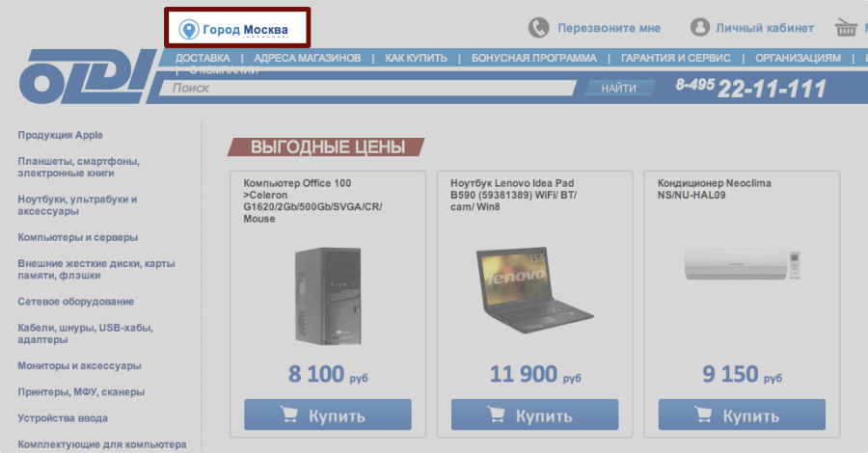Open Компьютер Office 100 product title
The image size is (868, 453).
pyautogui.click(x=312, y=200)
